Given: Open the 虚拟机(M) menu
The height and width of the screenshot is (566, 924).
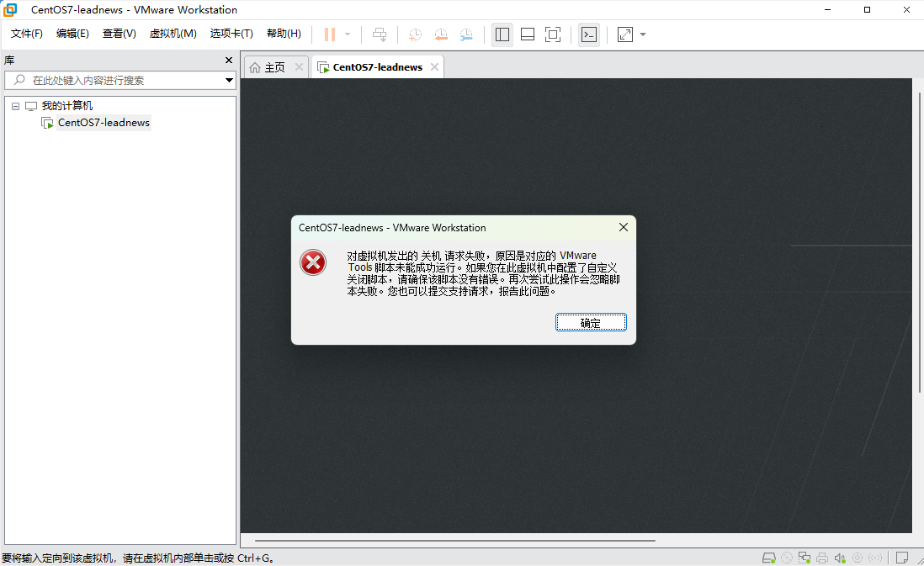Looking at the screenshot, I should 173,34.
